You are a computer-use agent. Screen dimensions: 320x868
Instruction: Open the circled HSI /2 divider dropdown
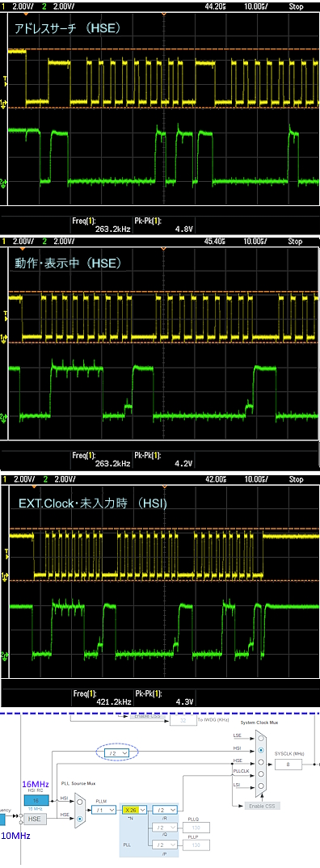point(117,753)
